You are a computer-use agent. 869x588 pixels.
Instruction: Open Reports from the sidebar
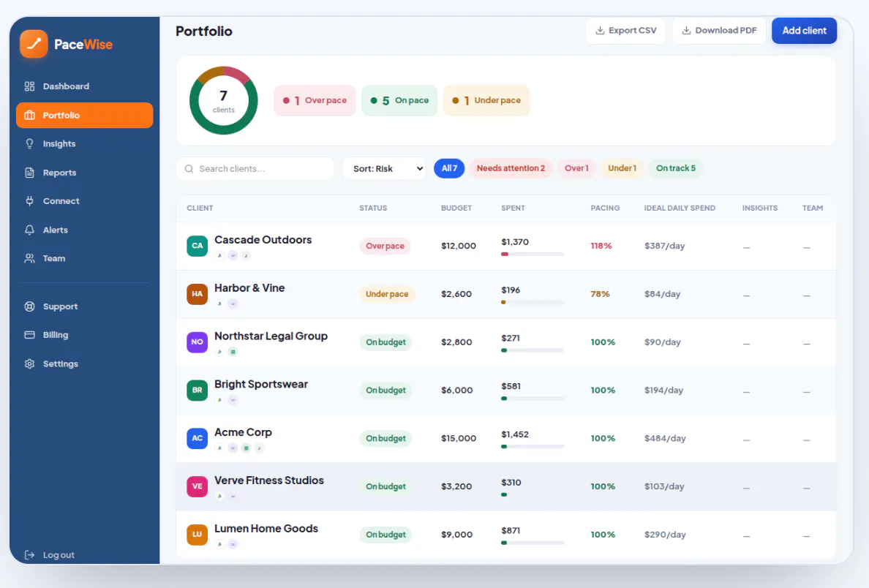84,173
